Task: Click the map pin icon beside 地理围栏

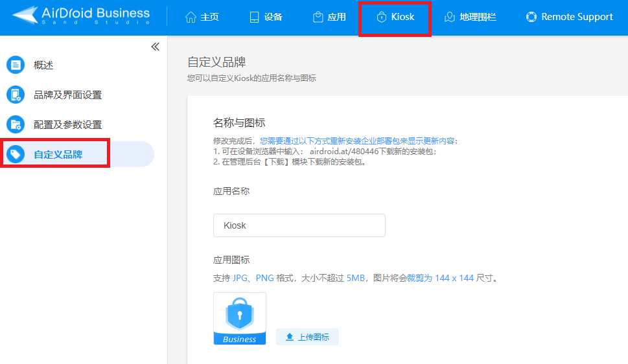Action: [x=450, y=17]
